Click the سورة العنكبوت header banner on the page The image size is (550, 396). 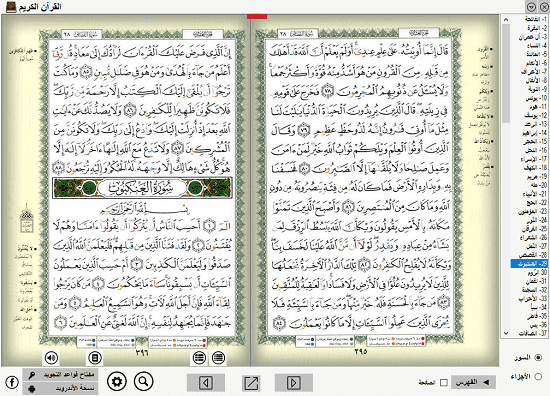pos(142,188)
